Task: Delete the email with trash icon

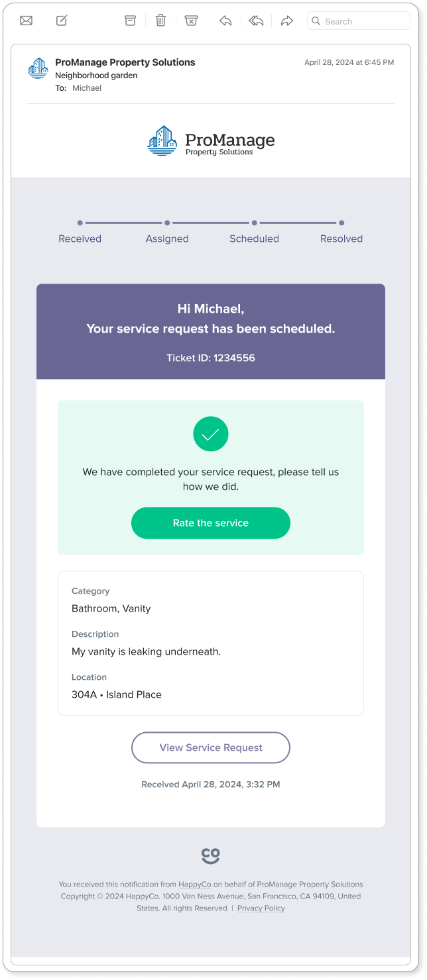Action: click(x=160, y=21)
